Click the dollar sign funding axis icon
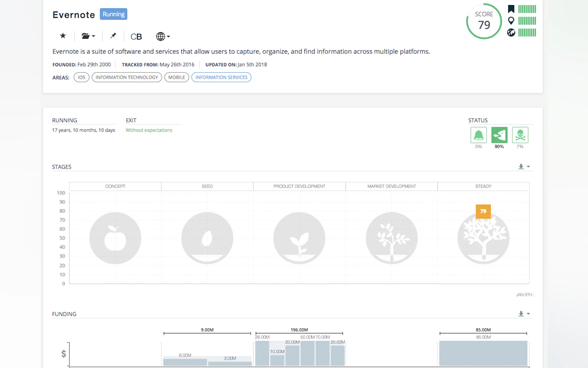Viewport: 588px width, 368px height. [x=63, y=354]
